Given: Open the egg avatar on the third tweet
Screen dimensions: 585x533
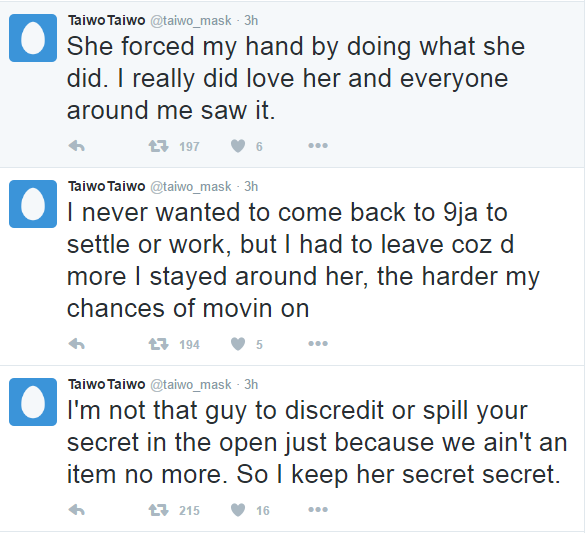Looking at the screenshot, I should [33, 402].
